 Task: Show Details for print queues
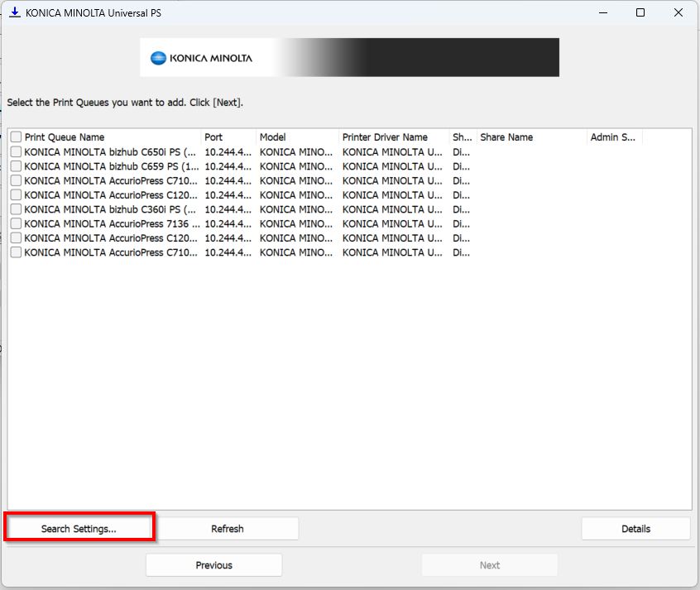point(635,528)
